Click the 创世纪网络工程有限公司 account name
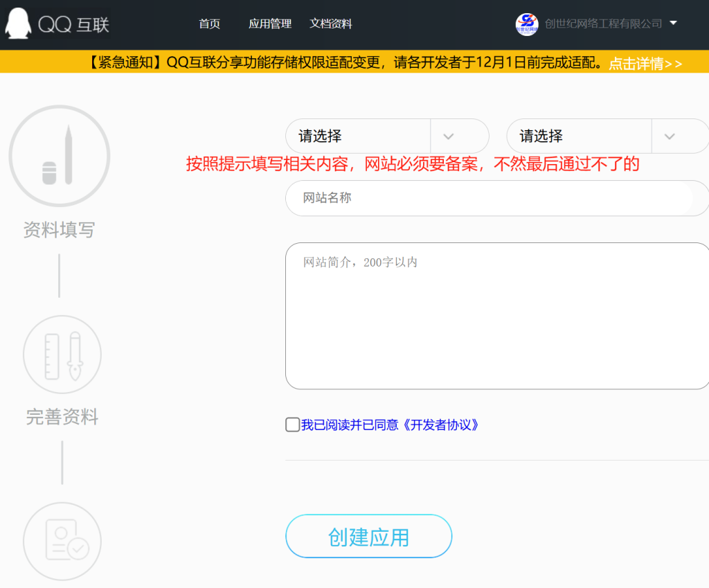The width and height of the screenshot is (709, 588). point(603,24)
